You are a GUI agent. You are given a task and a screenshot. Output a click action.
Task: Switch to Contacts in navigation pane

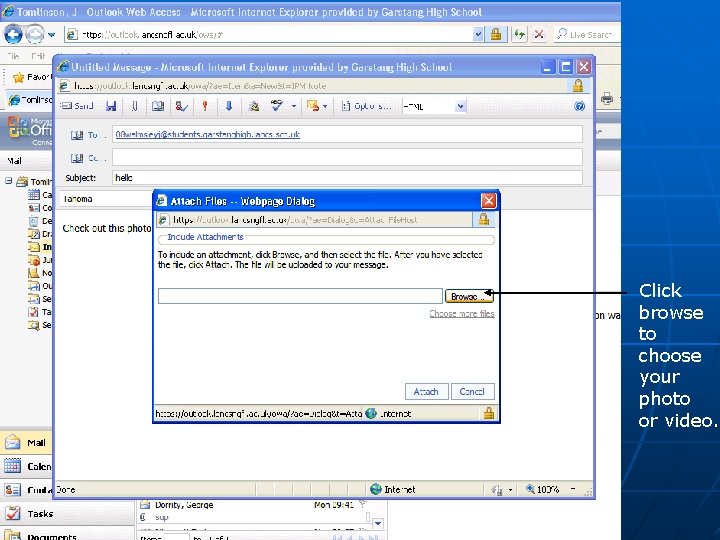[26, 490]
